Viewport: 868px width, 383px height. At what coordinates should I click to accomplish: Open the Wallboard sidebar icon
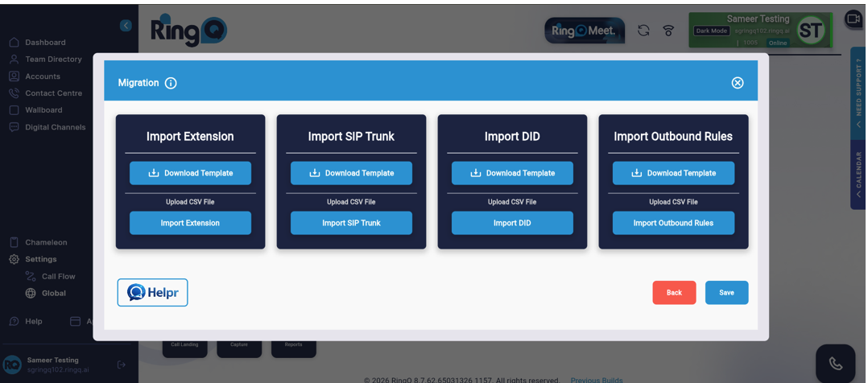coord(14,110)
